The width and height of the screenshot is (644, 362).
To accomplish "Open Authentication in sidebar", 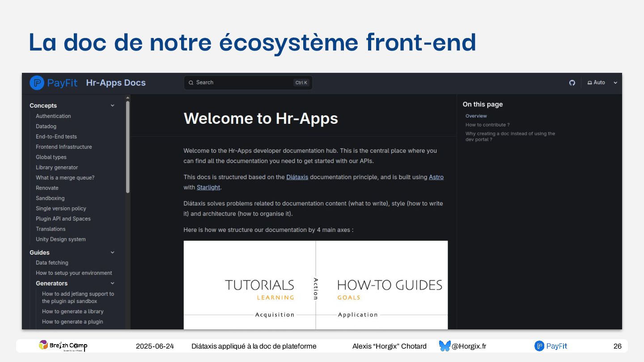I will (x=53, y=116).
